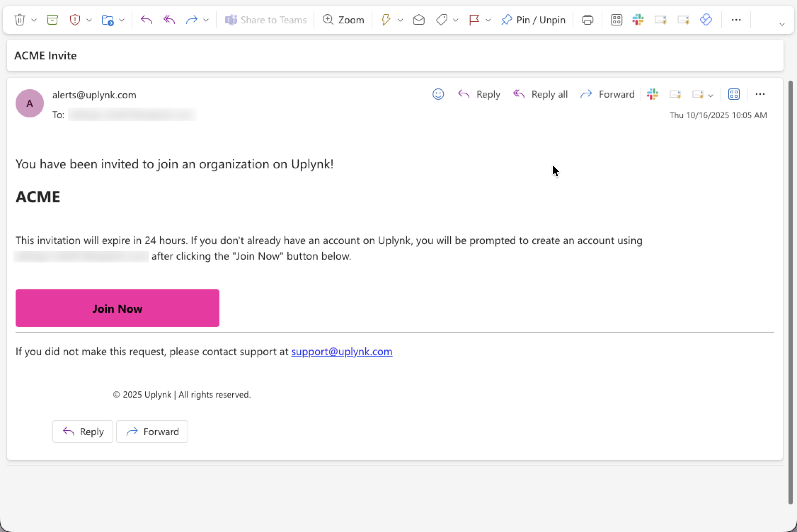Click the Report shield icon
Viewport: 797px width, 532px height.
click(x=75, y=20)
